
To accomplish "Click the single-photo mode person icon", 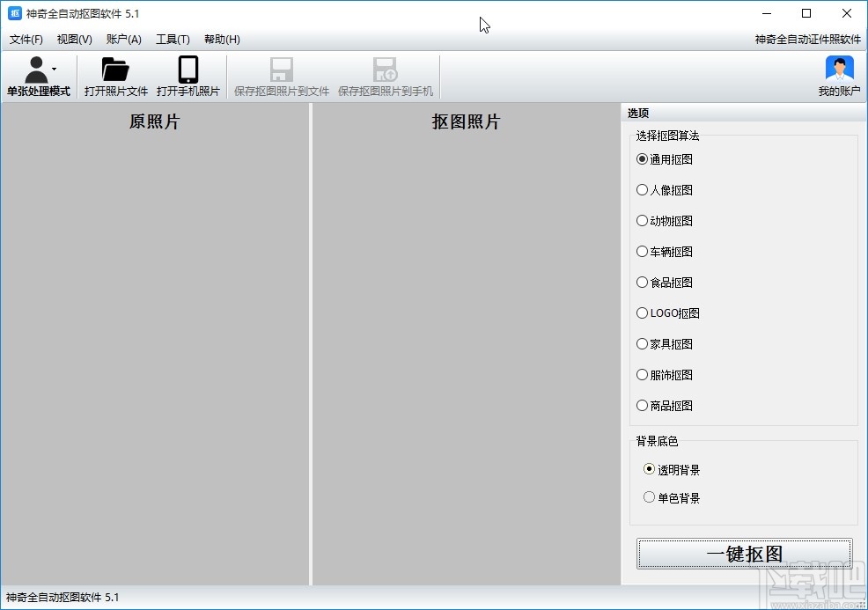I will click(36, 70).
